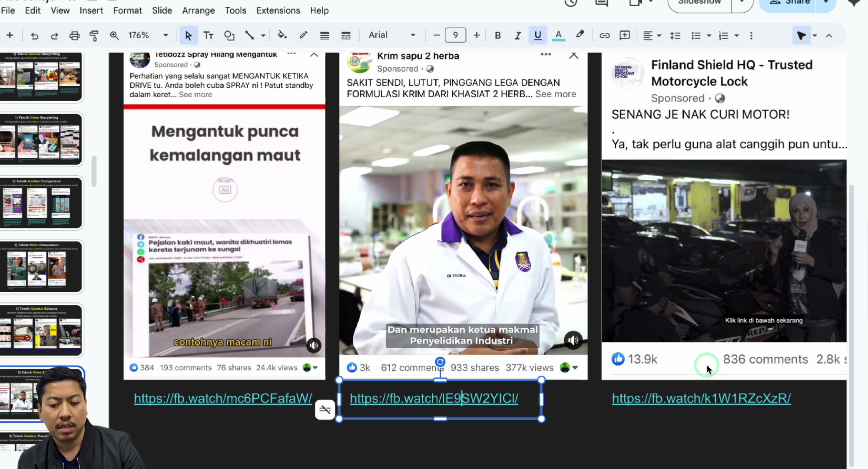This screenshot has height=469, width=868.
Task: Click the canvas vertical scrollbar at right
Action: pyautogui.click(x=851, y=326)
